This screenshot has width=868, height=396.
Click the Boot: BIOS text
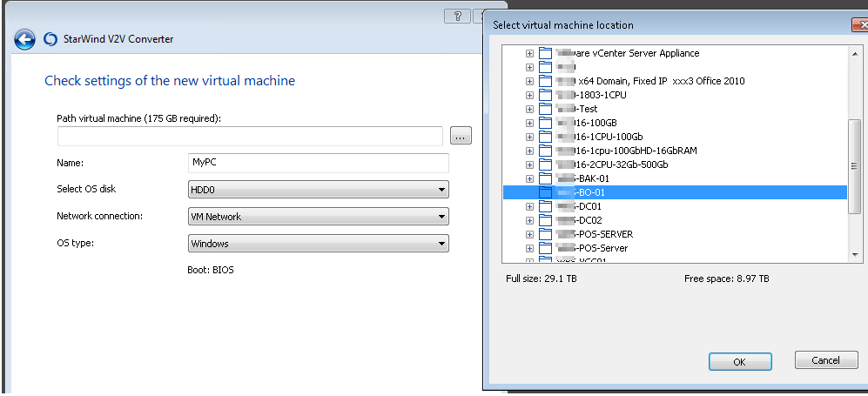(x=211, y=271)
